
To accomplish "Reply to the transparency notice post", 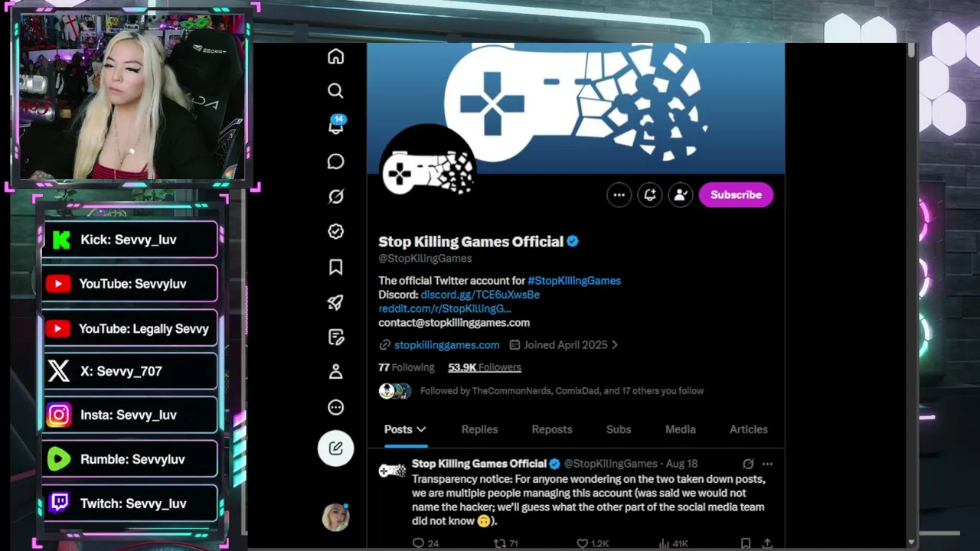I will pyautogui.click(x=426, y=543).
